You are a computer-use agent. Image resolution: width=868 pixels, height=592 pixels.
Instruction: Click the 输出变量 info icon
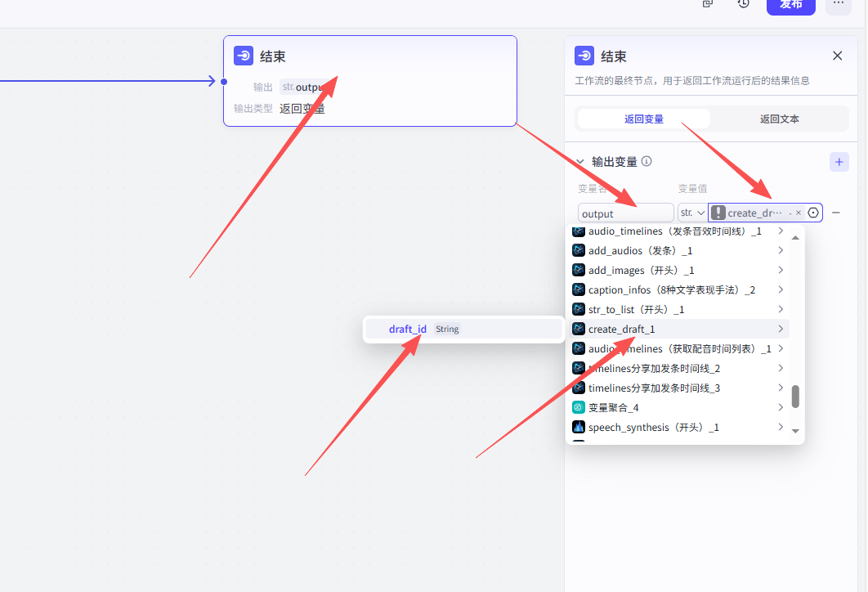(647, 162)
